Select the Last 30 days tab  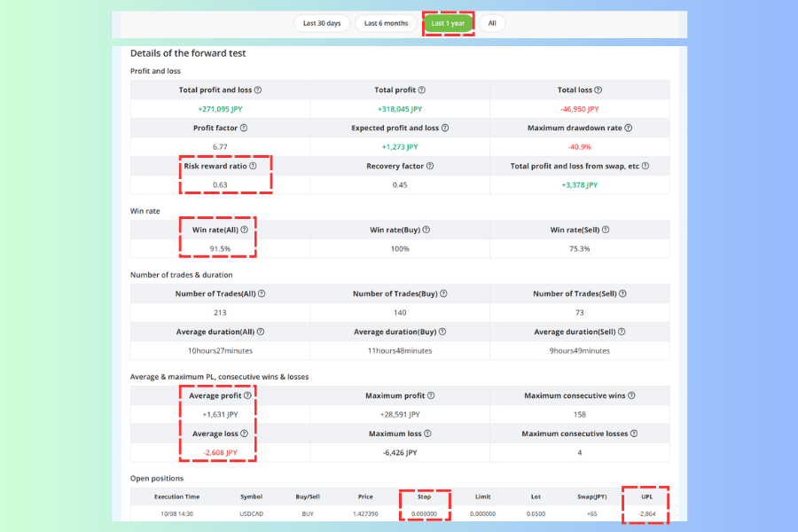(x=322, y=23)
